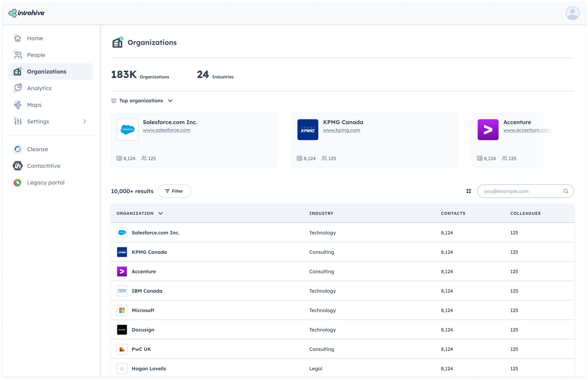The height and width of the screenshot is (380, 588).
Task: Click the search magnifier icon
Action: pos(566,191)
